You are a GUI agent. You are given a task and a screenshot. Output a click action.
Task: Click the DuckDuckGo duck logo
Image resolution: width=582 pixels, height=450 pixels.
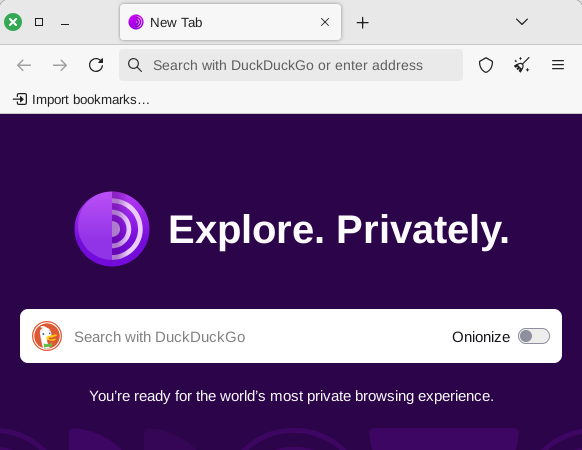click(47, 336)
